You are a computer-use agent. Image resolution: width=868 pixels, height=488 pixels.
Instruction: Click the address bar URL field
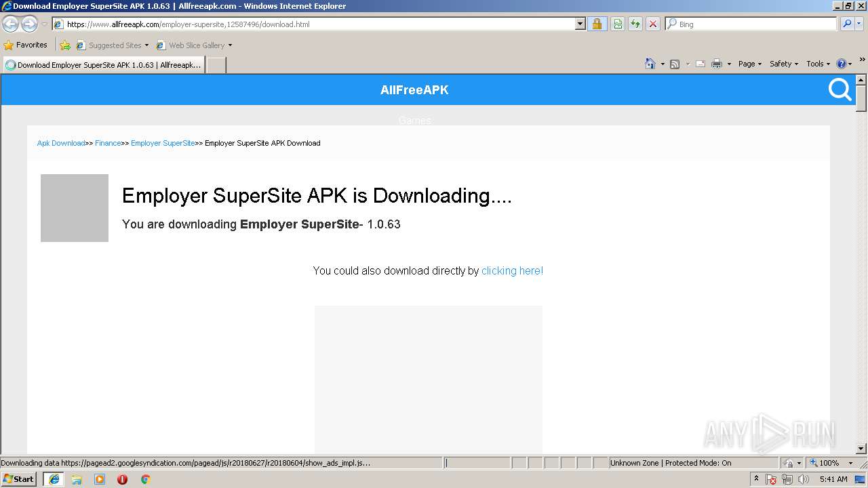[x=313, y=24]
